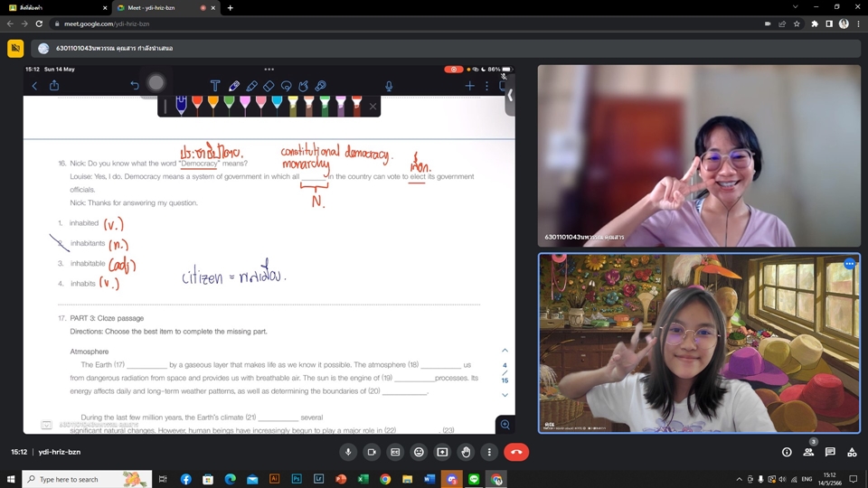Turn on captions (CC) button

coord(395,452)
